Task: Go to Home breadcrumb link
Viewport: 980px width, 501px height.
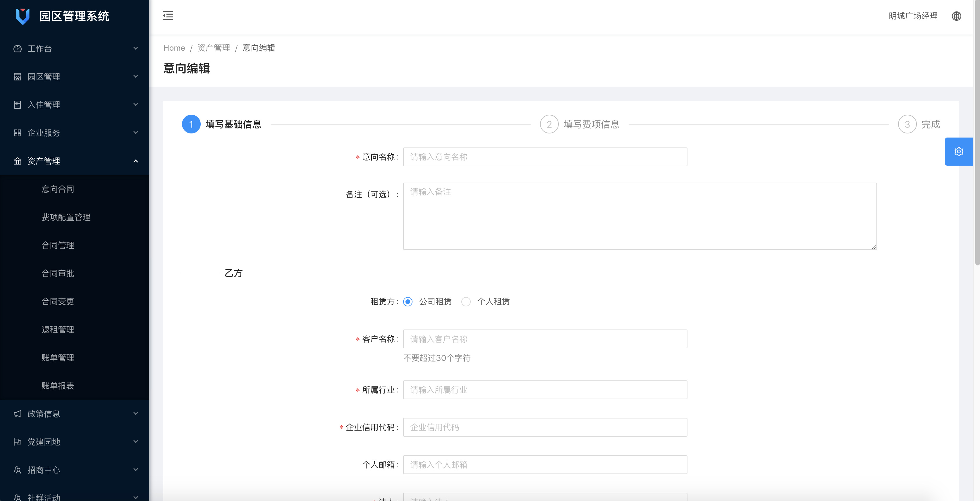Action: point(174,48)
